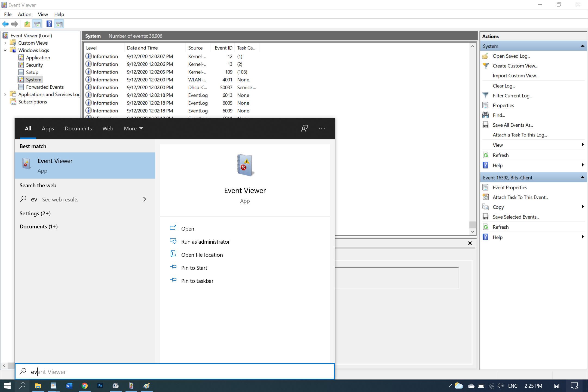The image size is (588, 392).
Task: Switch to the Apps tab in search
Action: 48,128
